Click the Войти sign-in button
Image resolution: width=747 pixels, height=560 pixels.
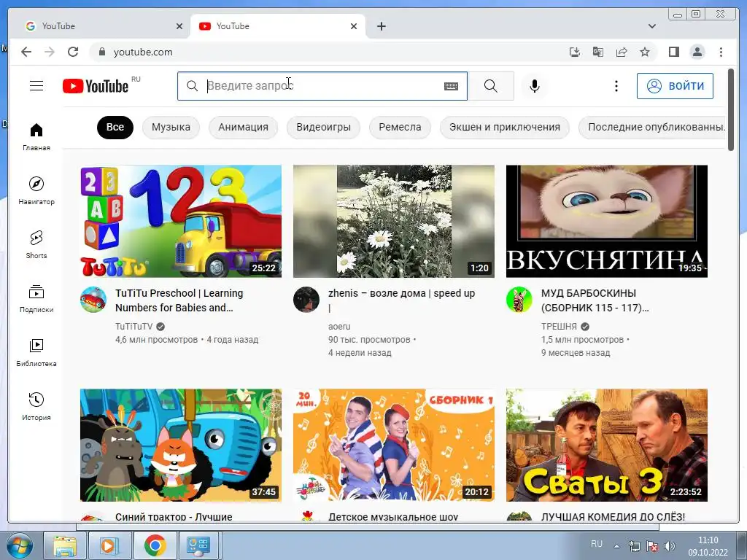click(x=675, y=86)
